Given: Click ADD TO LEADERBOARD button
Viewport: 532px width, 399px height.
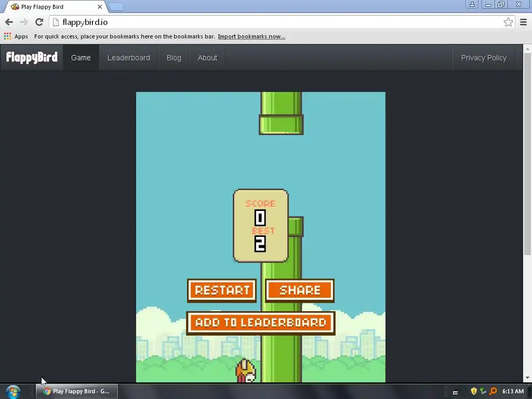Looking at the screenshot, I should (261, 323).
